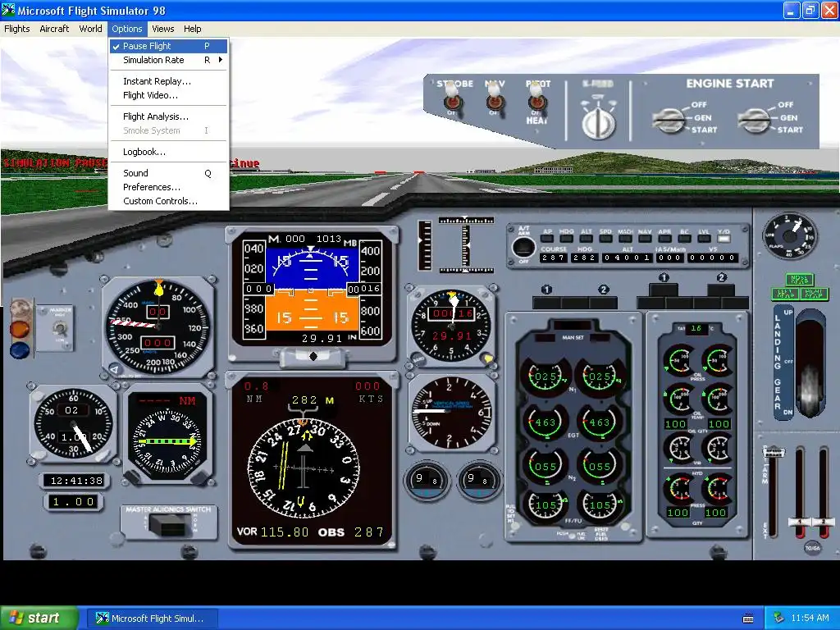Click the altimeter gauge showing 29.91
Image resolution: width=840 pixels, height=630 pixels.
click(x=452, y=325)
